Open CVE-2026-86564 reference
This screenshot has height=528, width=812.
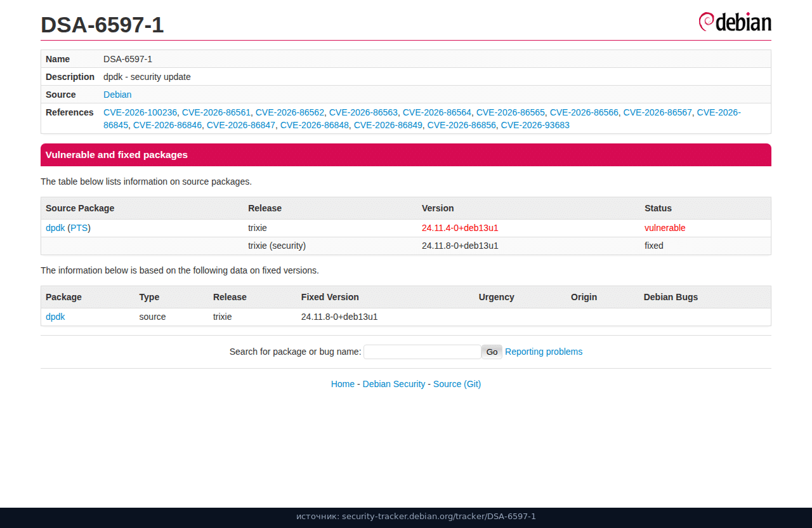tap(437, 112)
